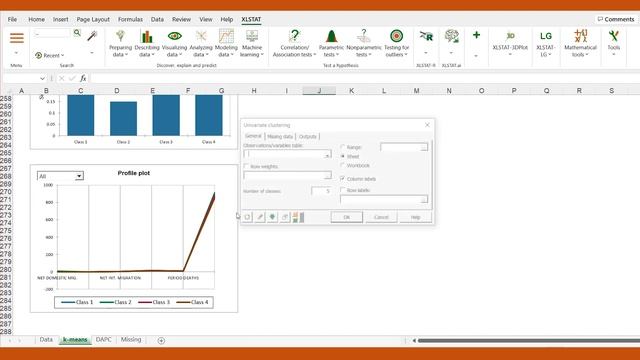Click the reset icon in the dialog
The image size is (640, 360).
point(247,217)
